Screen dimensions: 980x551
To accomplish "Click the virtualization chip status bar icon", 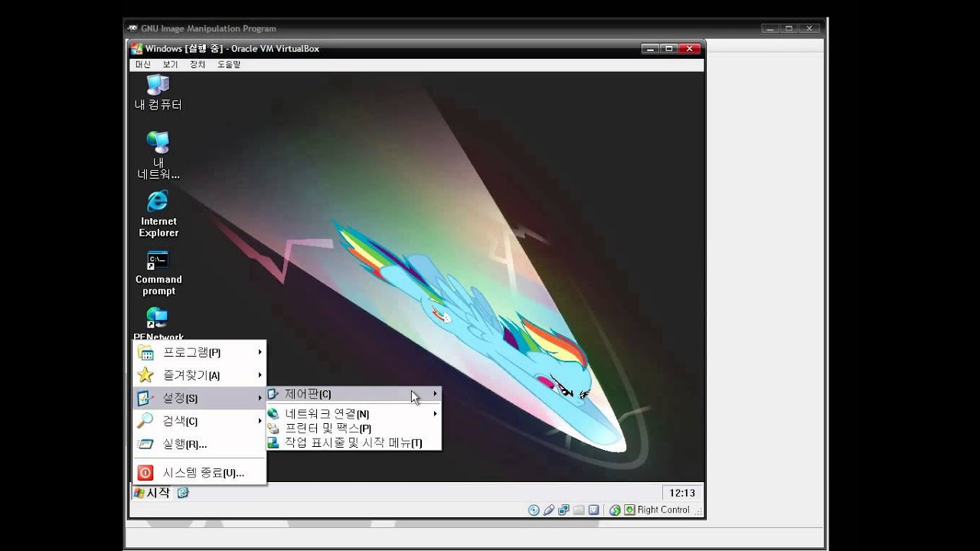I will tap(593, 510).
